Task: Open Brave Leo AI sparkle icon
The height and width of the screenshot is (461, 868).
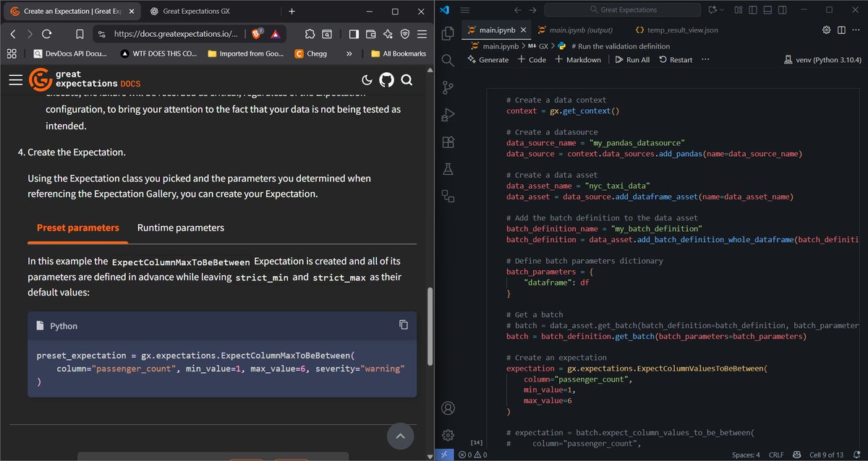Action: click(x=388, y=34)
